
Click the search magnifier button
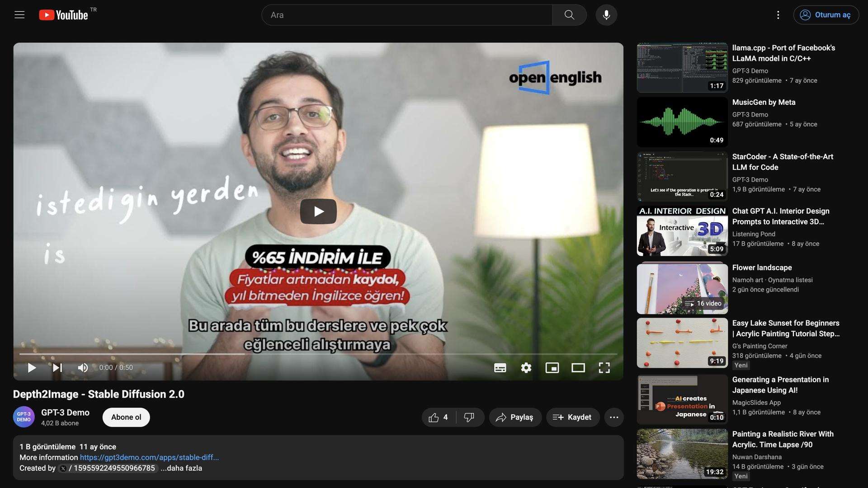tap(569, 15)
